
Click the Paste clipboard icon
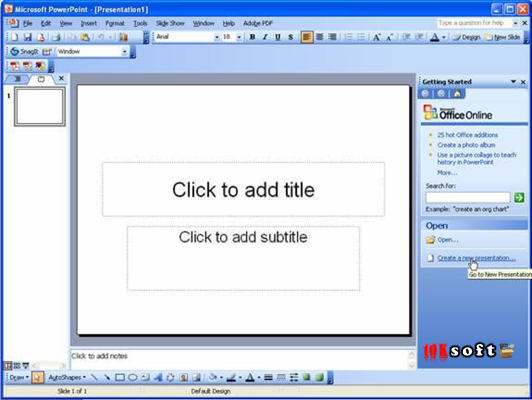(x=85, y=37)
